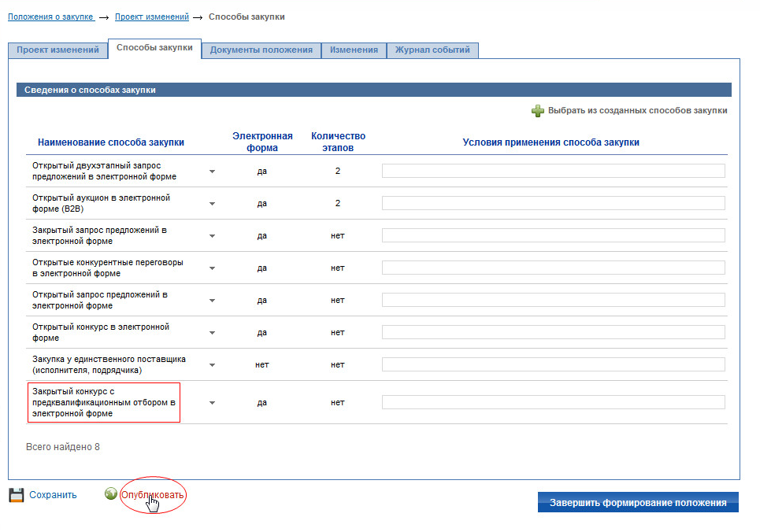760x532 pixels.
Task: Select Выбрать из созданных способов закупки link
Action: 637,111
